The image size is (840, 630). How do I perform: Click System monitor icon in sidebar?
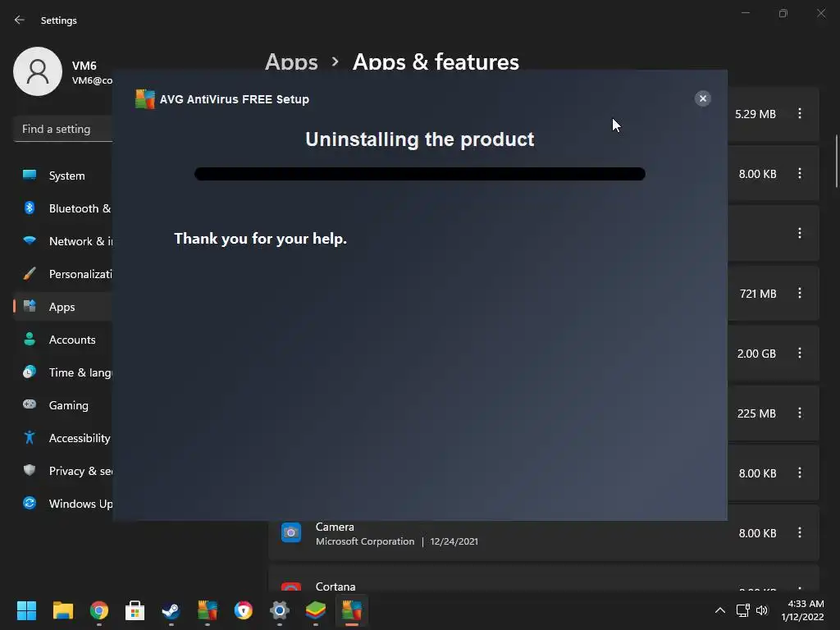30,175
